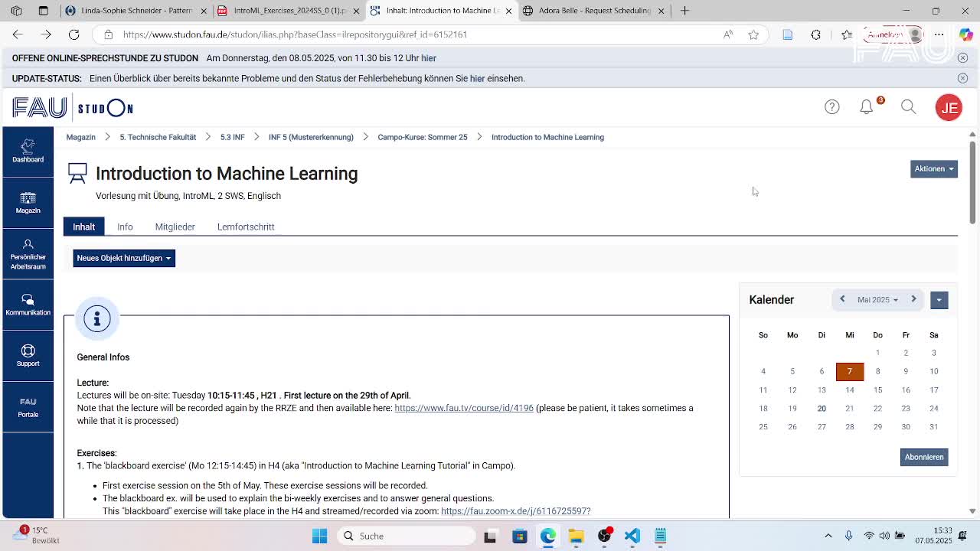Open Wi-Fi network tray icon
980x551 pixels.
pyautogui.click(x=868, y=536)
